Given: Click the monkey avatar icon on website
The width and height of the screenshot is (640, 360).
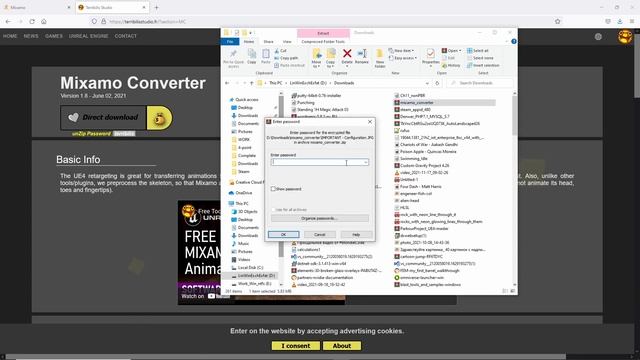Looking at the screenshot, I should click(x=625, y=37).
